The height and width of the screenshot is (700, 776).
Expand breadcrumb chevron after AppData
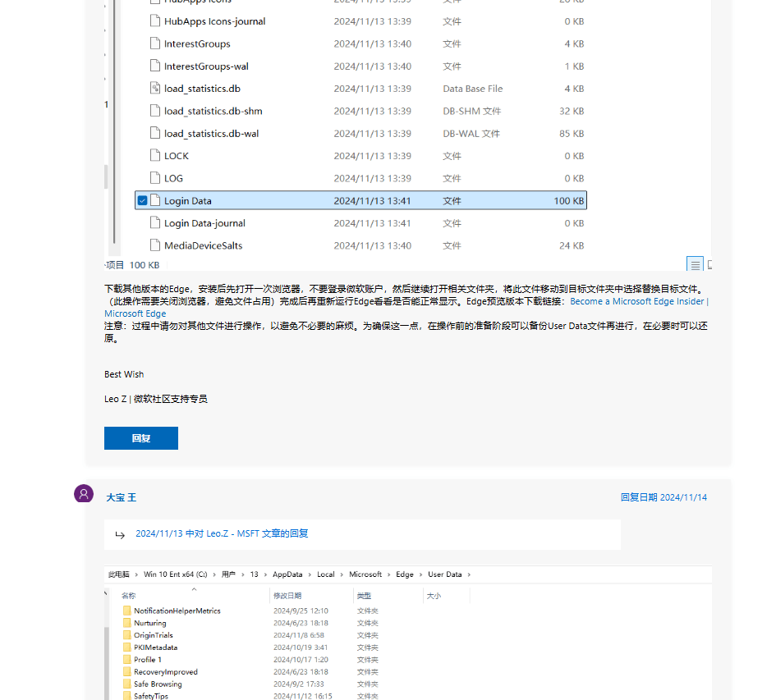point(310,574)
